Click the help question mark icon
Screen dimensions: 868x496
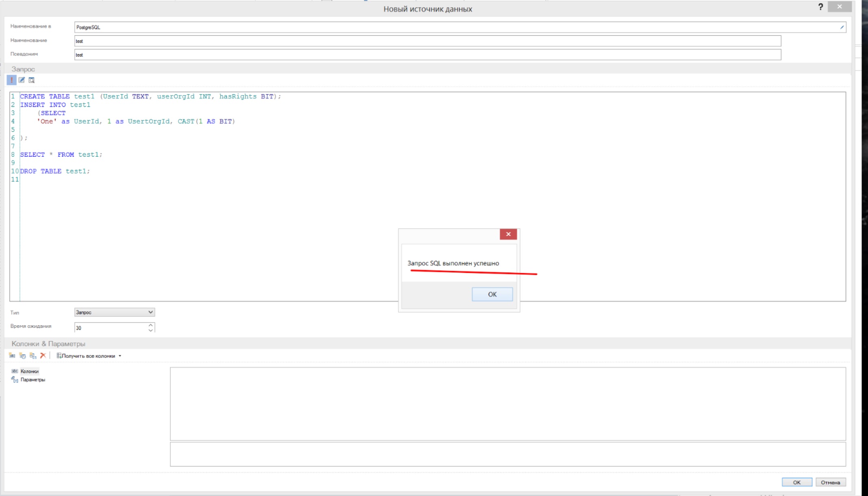[820, 7]
